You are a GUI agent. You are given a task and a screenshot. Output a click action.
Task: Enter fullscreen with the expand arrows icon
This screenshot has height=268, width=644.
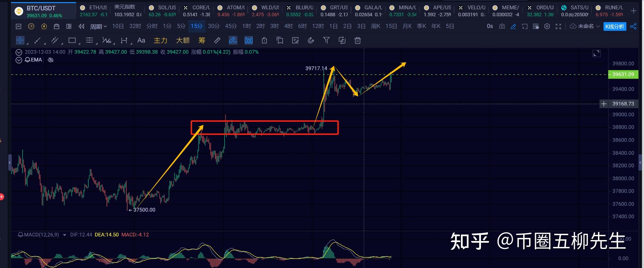558,26
